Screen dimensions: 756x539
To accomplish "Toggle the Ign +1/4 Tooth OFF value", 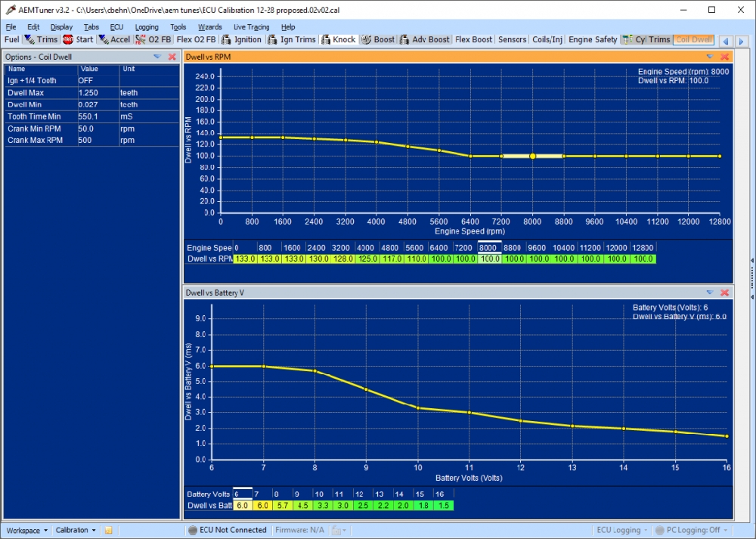I will pyautogui.click(x=98, y=80).
